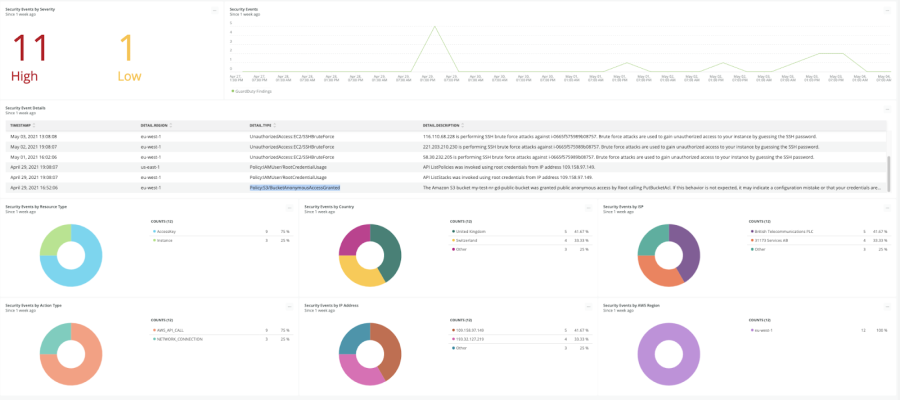The height and width of the screenshot is (400, 900).
Task: Click orange 31173 Services AB donut segment
Action: [657, 274]
